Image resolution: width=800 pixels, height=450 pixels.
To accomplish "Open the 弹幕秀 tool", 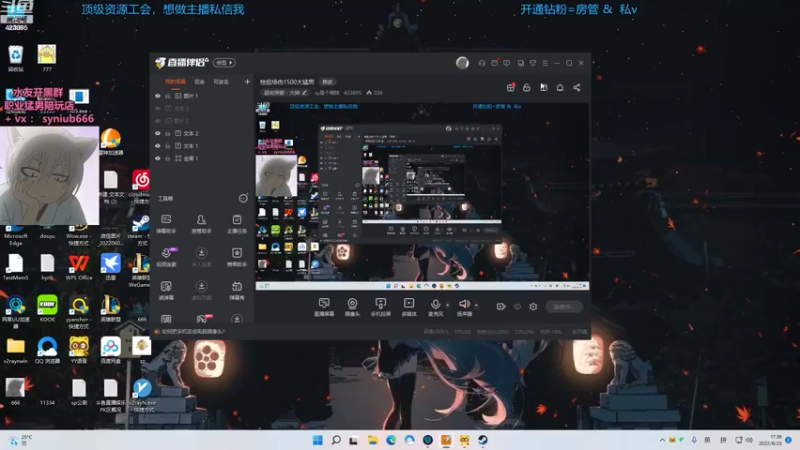I will point(237,290).
